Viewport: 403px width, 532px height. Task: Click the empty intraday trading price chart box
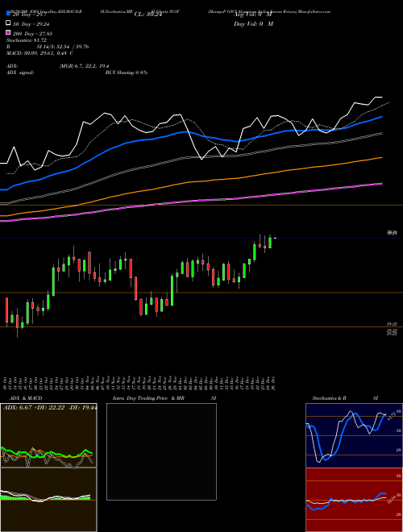click(161, 451)
